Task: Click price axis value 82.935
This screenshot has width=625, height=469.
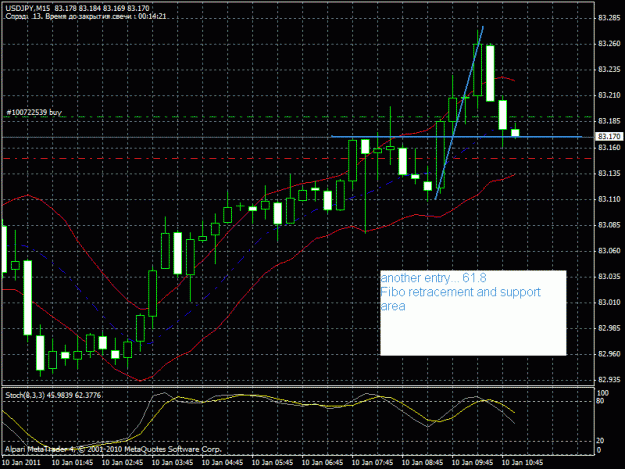Action: 609,379
